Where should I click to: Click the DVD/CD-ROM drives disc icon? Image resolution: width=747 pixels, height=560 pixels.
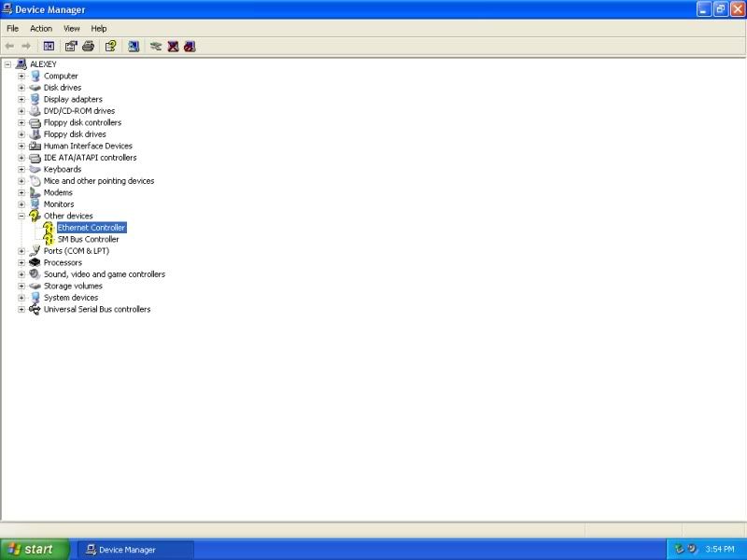35,111
